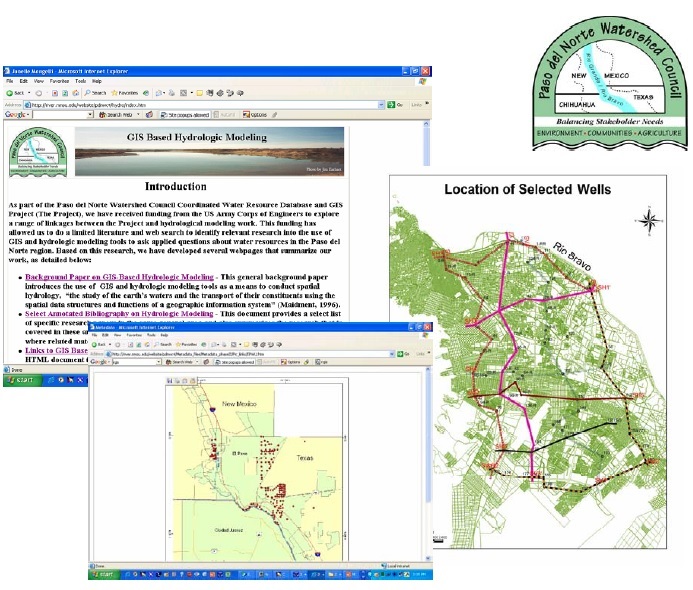
Task: Open File menu in Metadata window
Action: (95, 335)
